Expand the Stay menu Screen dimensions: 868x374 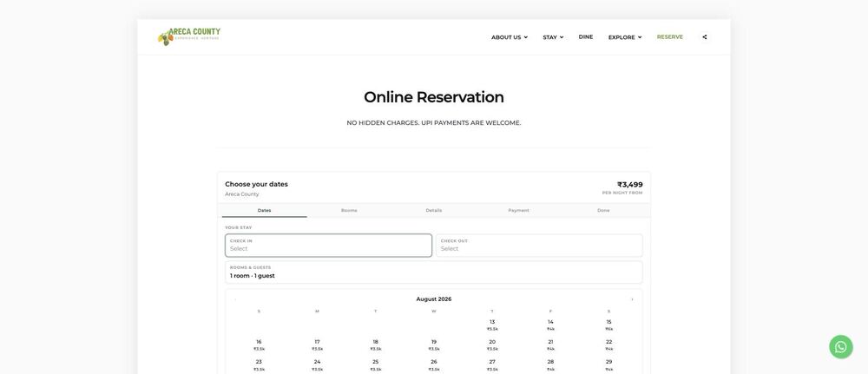click(x=553, y=37)
